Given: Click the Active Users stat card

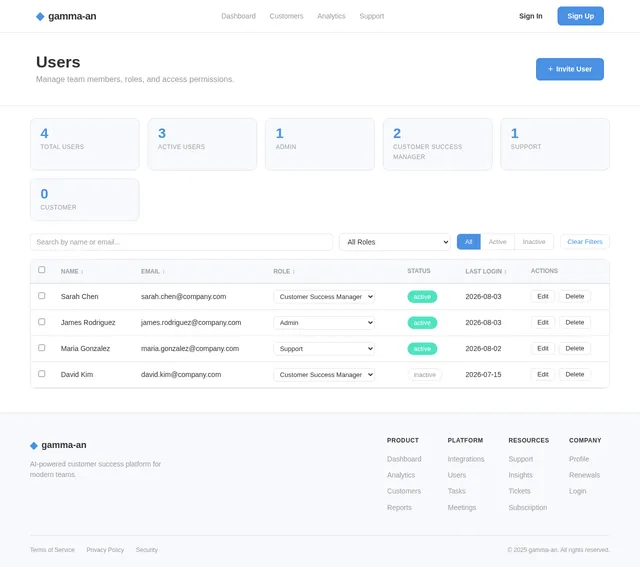Looking at the screenshot, I should [x=202, y=144].
